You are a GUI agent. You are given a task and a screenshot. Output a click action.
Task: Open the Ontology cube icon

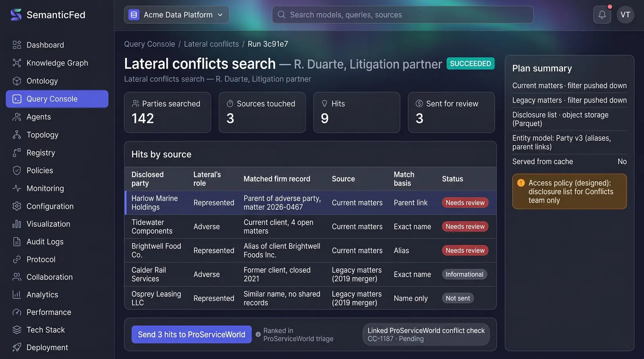pos(17,81)
